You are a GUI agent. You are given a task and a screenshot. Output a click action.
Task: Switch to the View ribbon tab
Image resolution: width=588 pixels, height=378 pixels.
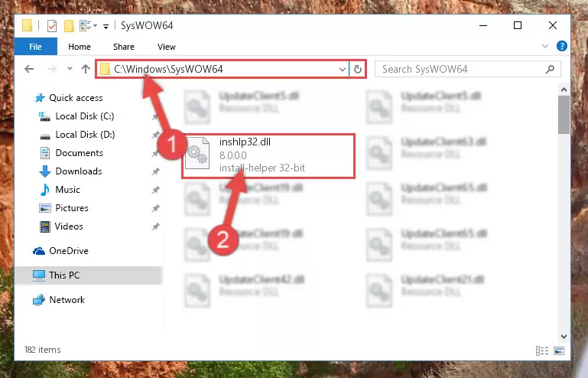point(167,47)
